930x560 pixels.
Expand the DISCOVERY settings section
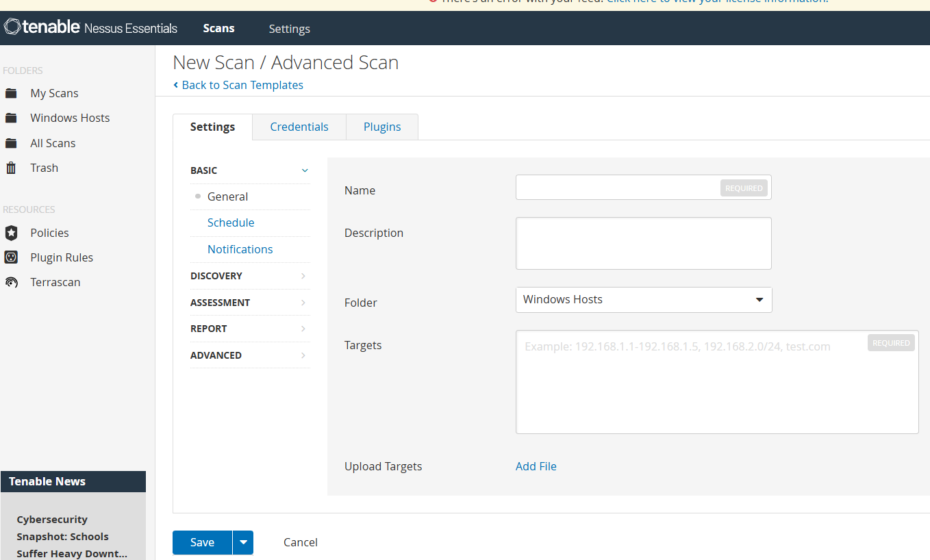click(250, 276)
